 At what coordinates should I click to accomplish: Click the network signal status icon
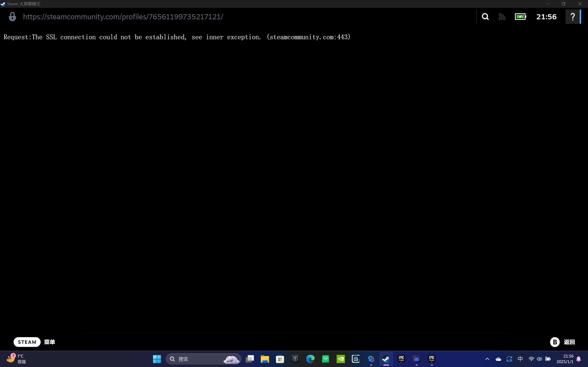click(x=502, y=17)
